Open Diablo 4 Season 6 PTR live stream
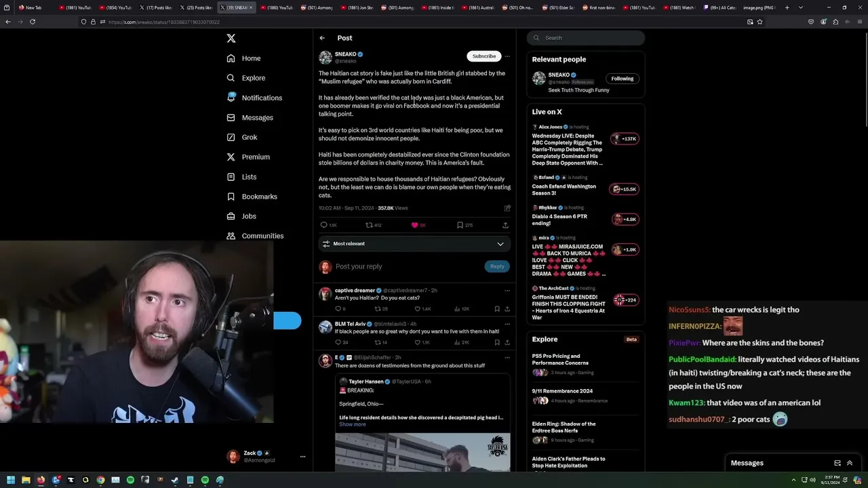 click(x=586, y=216)
